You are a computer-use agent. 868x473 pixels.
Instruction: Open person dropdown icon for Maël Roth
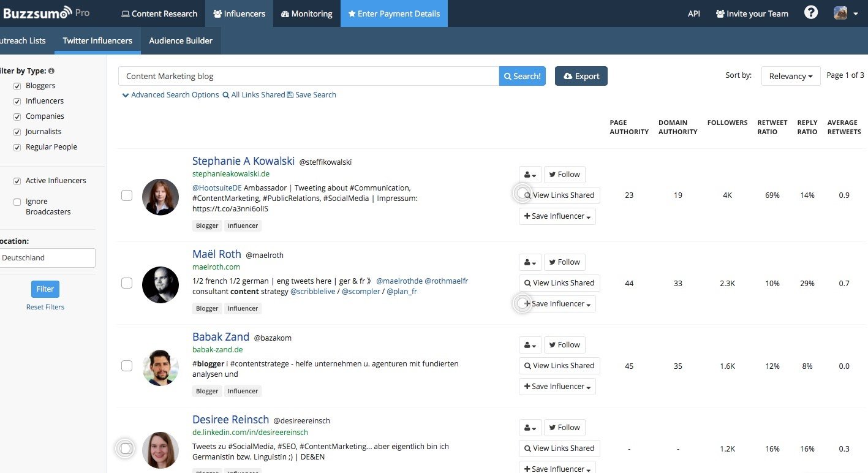530,262
